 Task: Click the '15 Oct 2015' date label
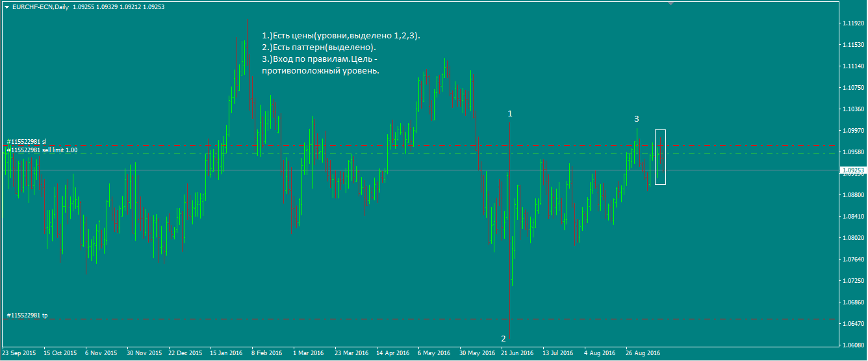click(x=60, y=353)
